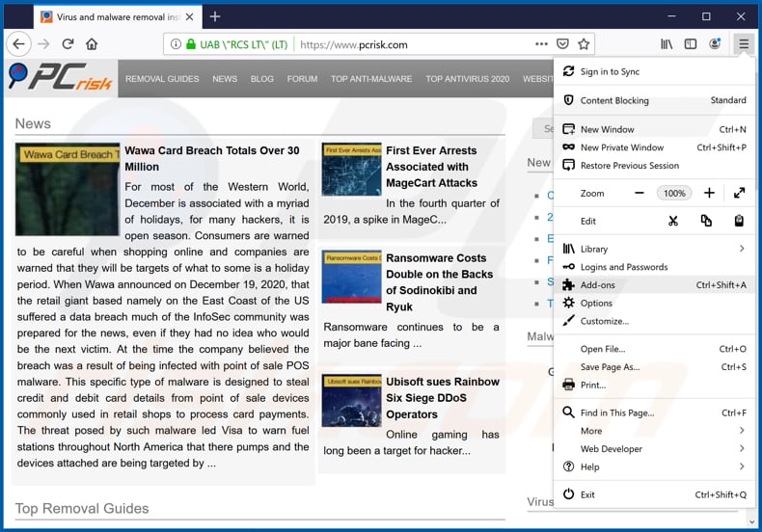Image resolution: width=762 pixels, height=532 pixels.
Task: Click the forward navigation arrow
Action: coord(43,44)
